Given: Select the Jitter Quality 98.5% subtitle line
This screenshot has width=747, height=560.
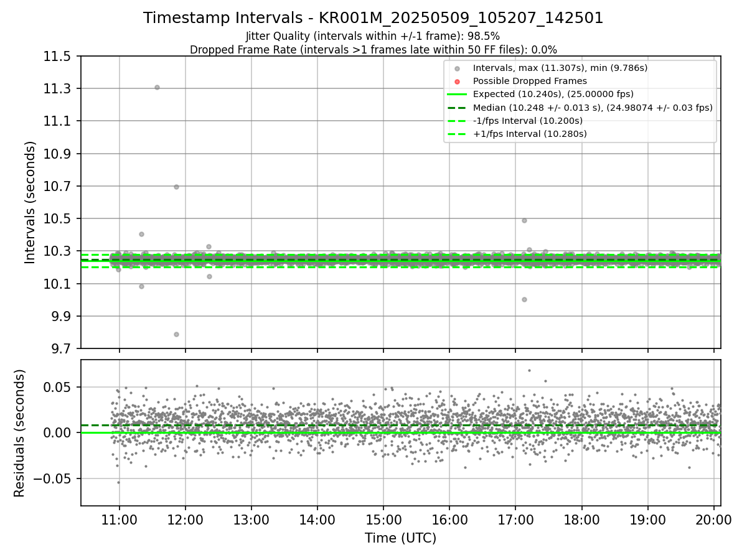Looking at the screenshot, I should pos(373,36).
